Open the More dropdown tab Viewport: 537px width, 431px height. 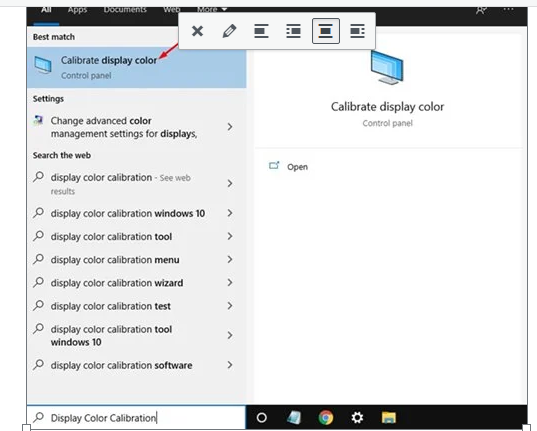point(212,10)
